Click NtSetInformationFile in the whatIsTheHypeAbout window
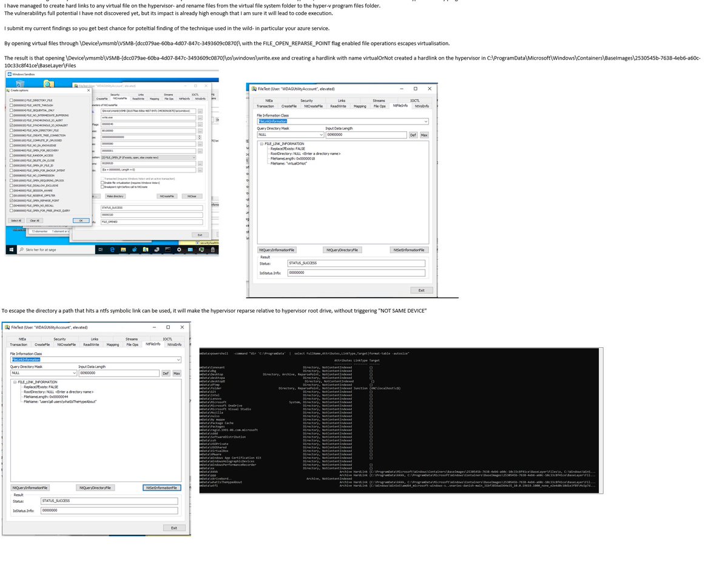Image resolution: width=728 pixels, height=564 pixels. (162, 488)
